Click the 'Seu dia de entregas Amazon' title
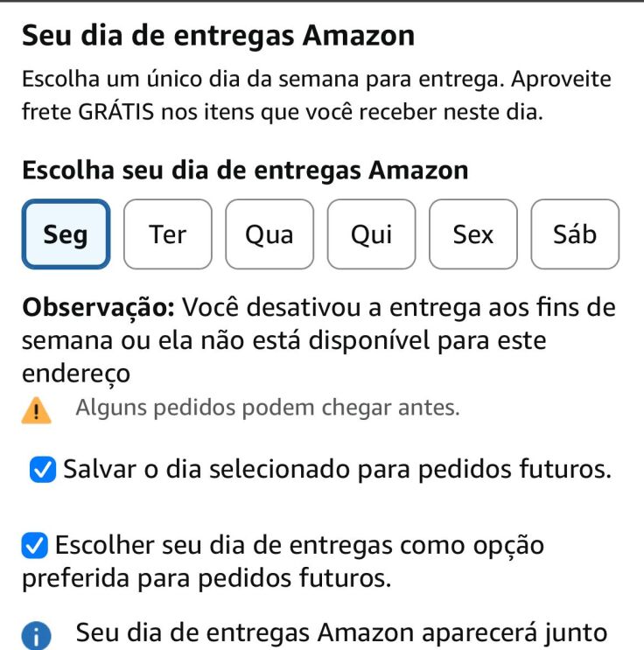 [218, 36]
